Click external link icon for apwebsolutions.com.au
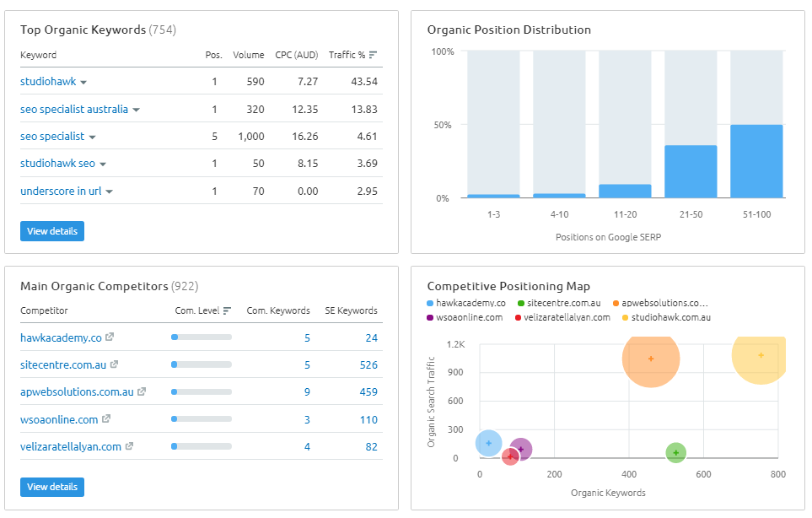The image size is (812, 518). [x=142, y=391]
